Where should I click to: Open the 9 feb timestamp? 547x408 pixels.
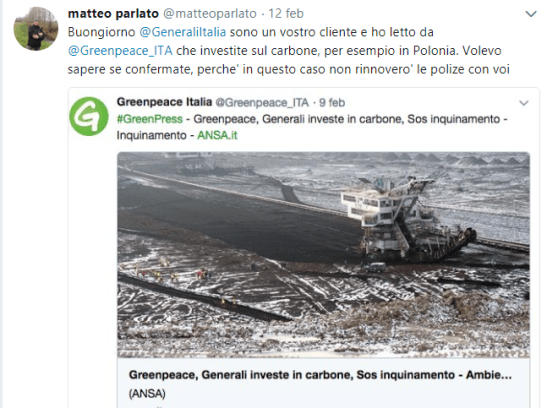[x=332, y=103]
